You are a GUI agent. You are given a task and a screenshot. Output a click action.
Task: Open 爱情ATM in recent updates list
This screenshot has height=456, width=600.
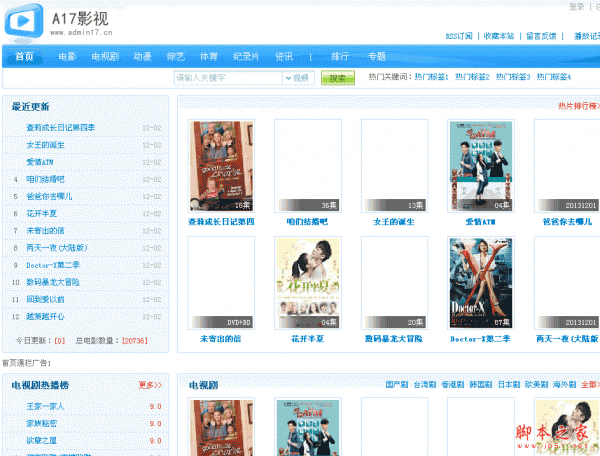point(39,162)
